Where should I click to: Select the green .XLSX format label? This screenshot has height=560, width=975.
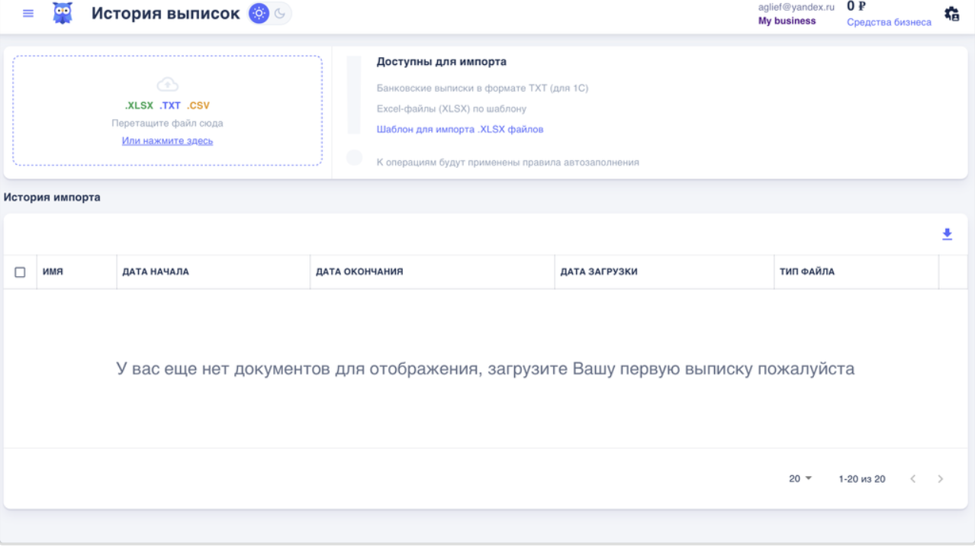[137, 106]
